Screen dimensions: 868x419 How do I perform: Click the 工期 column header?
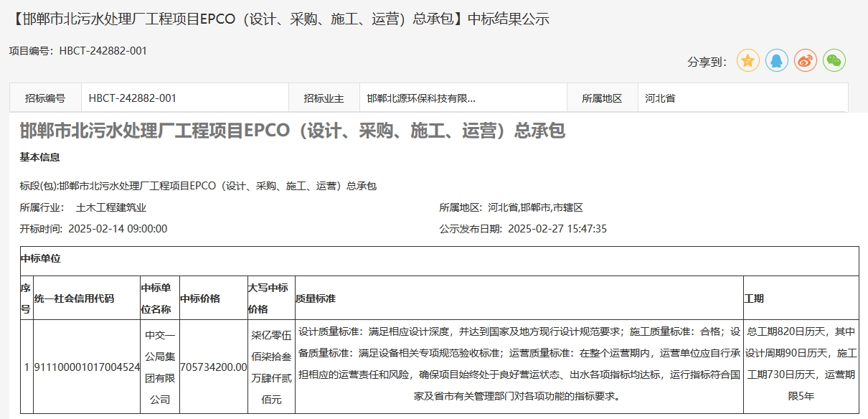click(754, 298)
